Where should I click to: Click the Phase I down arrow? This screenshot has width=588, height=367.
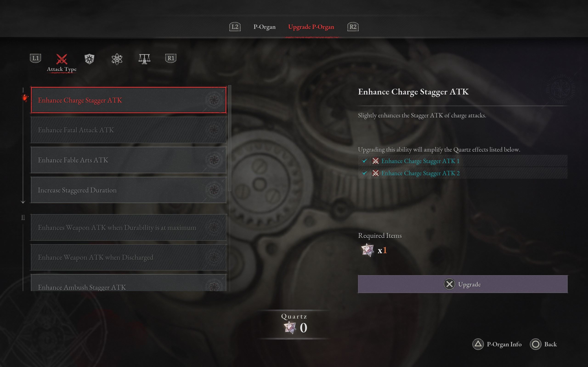pos(23,201)
